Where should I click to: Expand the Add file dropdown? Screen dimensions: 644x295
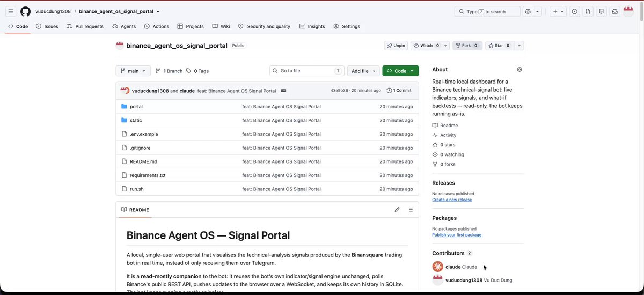point(363,71)
